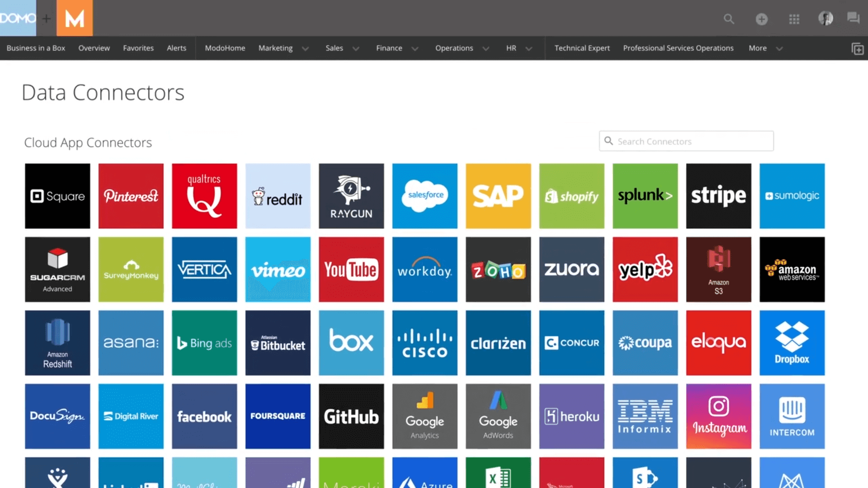Screen dimensions: 868x488
Task: Expand the Operations dropdown chevron
Action: tap(486, 49)
